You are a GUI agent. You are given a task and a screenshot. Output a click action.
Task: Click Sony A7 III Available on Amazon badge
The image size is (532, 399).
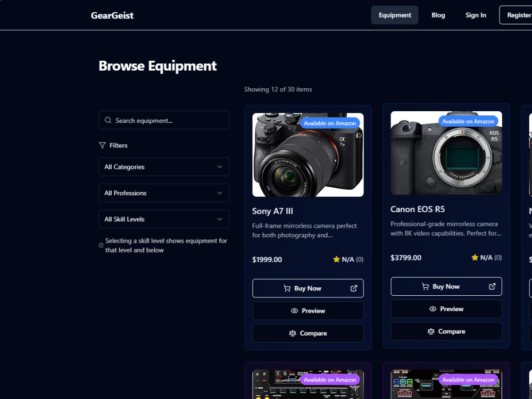click(x=330, y=123)
